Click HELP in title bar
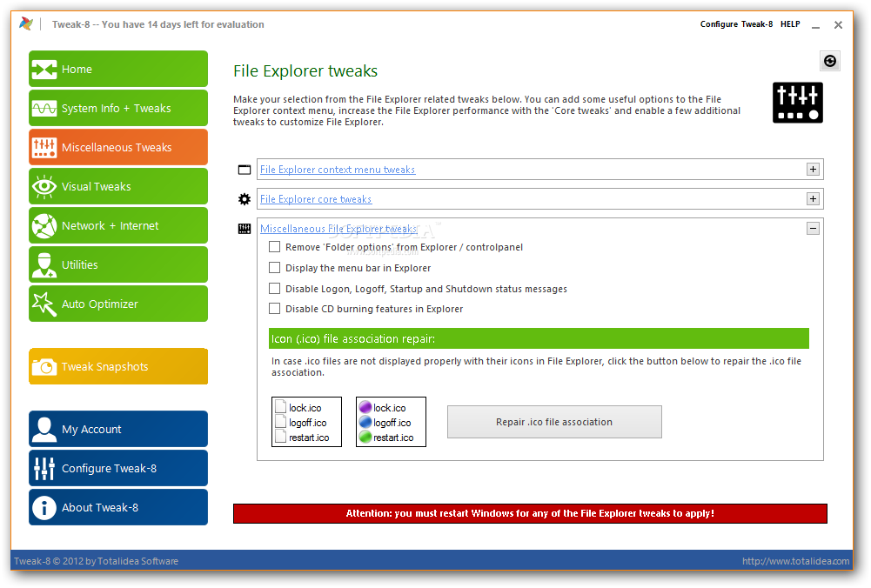871x588 pixels. (790, 23)
